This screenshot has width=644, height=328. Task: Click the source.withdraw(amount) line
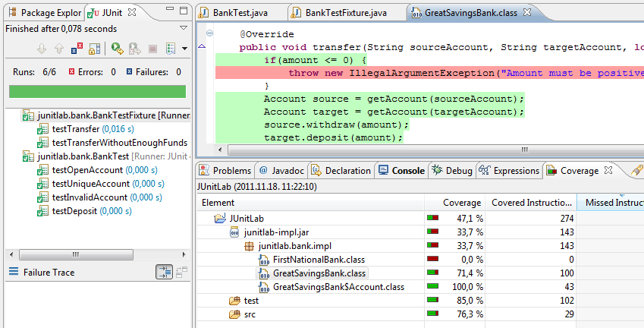click(337, 125)
